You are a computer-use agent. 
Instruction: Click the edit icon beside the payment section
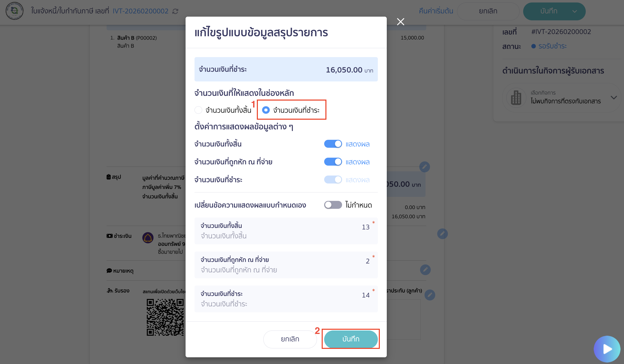442,234
